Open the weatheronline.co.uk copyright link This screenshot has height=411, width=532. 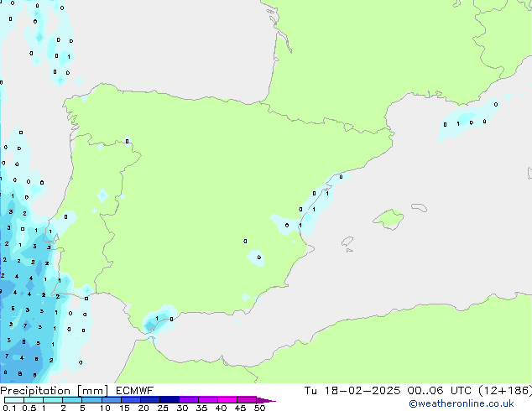(462, 403)
